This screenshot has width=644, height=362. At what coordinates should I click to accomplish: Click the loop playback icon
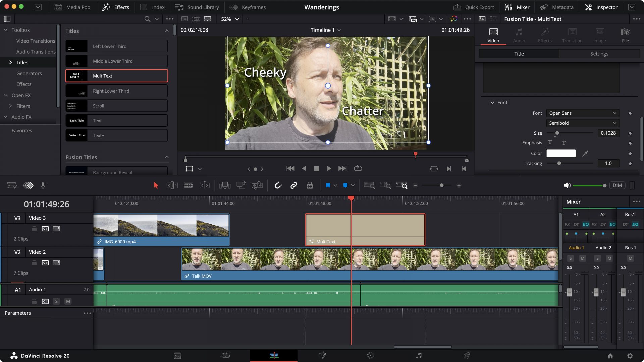tap(358, 168)
